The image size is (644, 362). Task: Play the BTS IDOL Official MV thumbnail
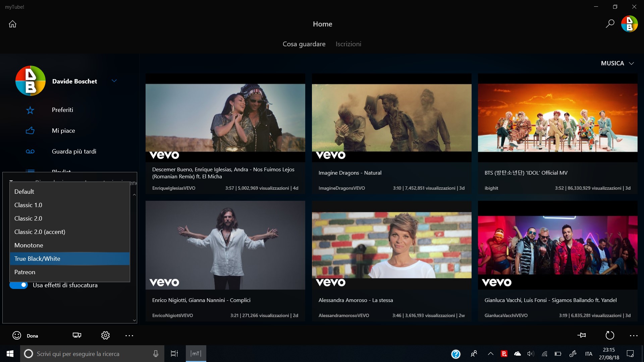tap(557, 118)
